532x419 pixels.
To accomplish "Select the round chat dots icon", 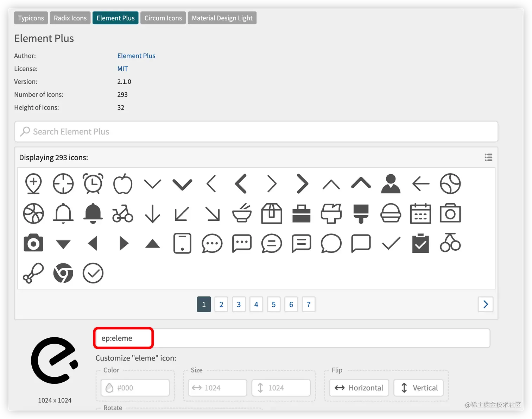I will 212,243.
